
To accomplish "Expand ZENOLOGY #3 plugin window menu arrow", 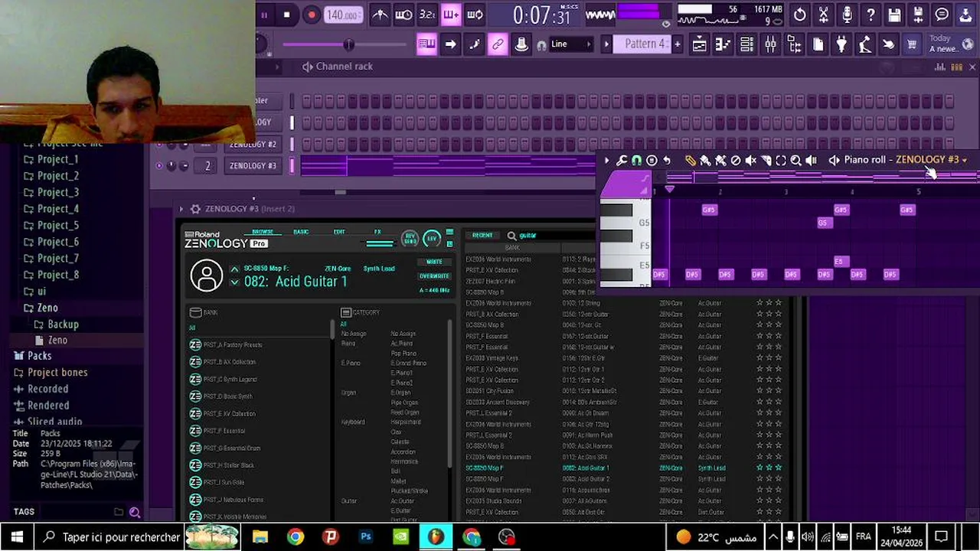I will click(181, 208).
